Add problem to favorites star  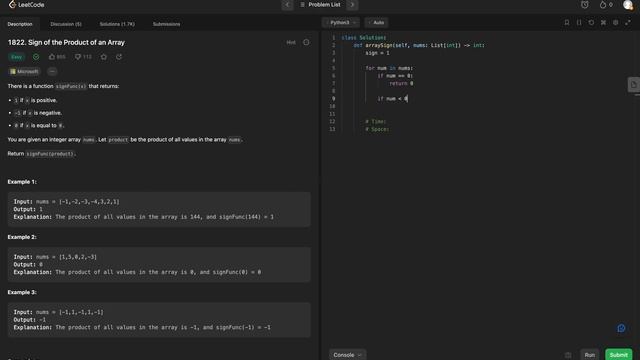click(x=104, y=57)
